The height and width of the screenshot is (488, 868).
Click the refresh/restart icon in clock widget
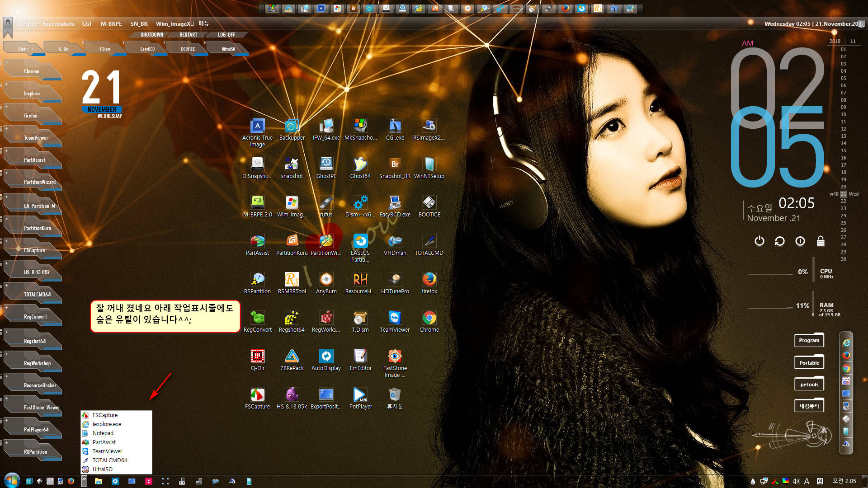coord(779,241)
